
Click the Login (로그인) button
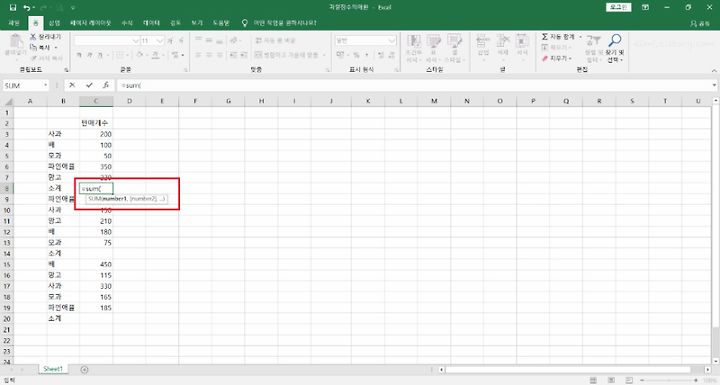(x=619, y=7)
